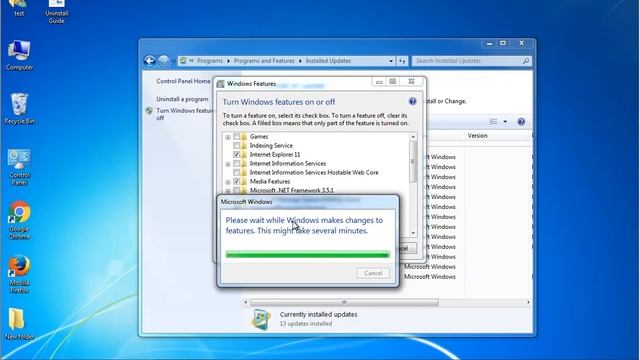
Task: Click the shield icon beside Turn Windows features
Action: pyautogui.click(x=149, y=111)
